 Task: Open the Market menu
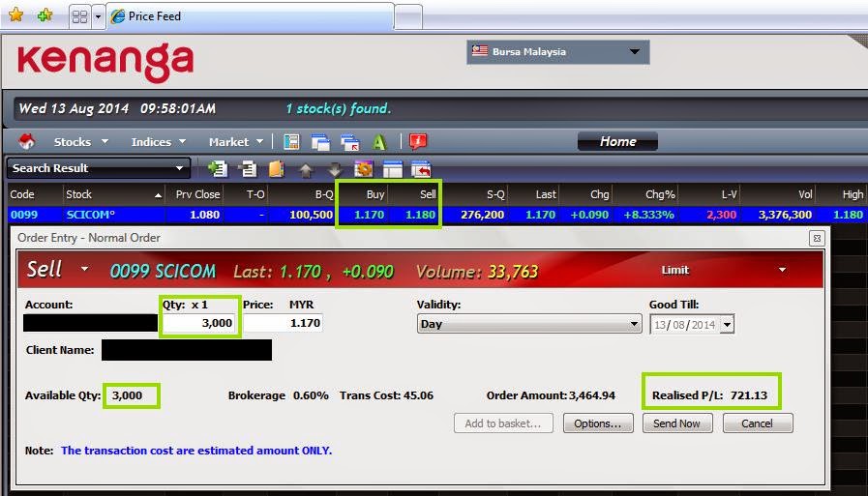point(236,142)
